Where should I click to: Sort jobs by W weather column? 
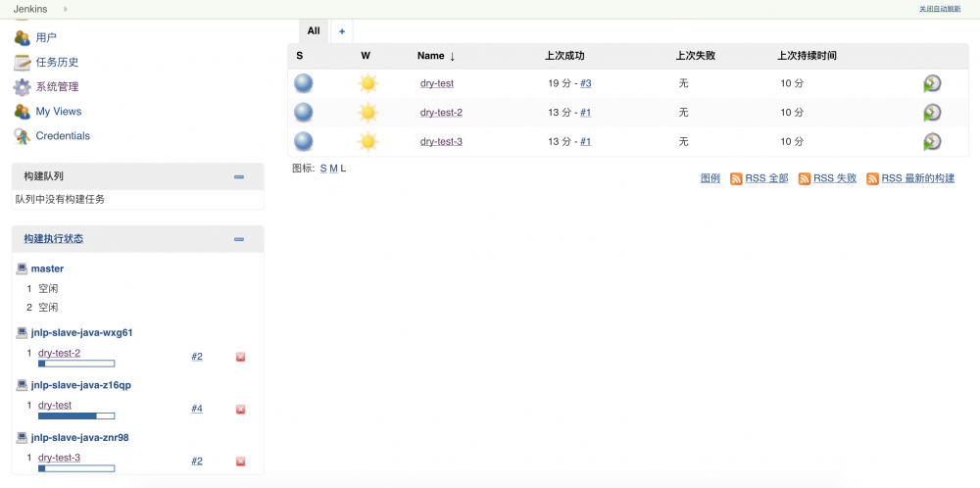tap(366, 56)
